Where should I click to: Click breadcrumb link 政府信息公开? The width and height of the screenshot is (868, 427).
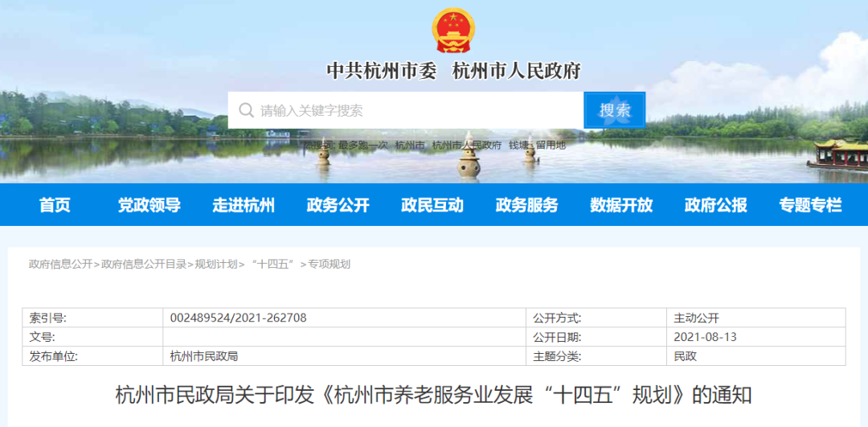[61, 265]
